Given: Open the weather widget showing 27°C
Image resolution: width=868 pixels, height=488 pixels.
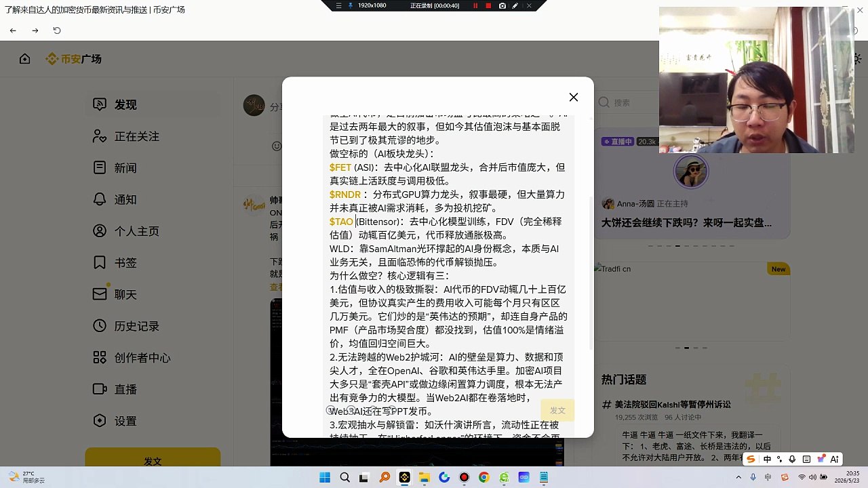Looking at the screenshot, I should (x=26, y=478).
